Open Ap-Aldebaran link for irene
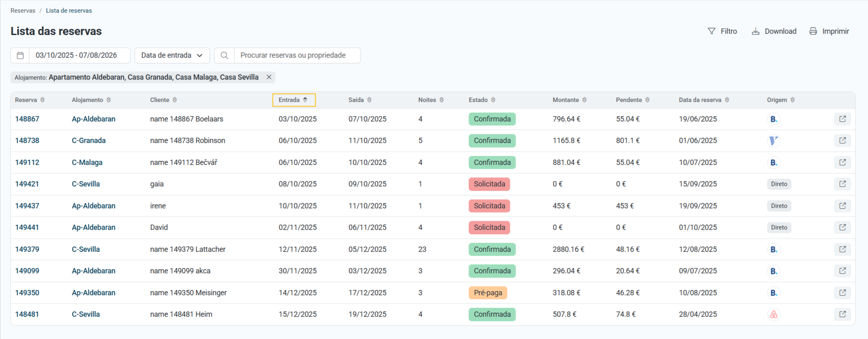This screenshot has width=868, height=339. [x=93, y=206]
